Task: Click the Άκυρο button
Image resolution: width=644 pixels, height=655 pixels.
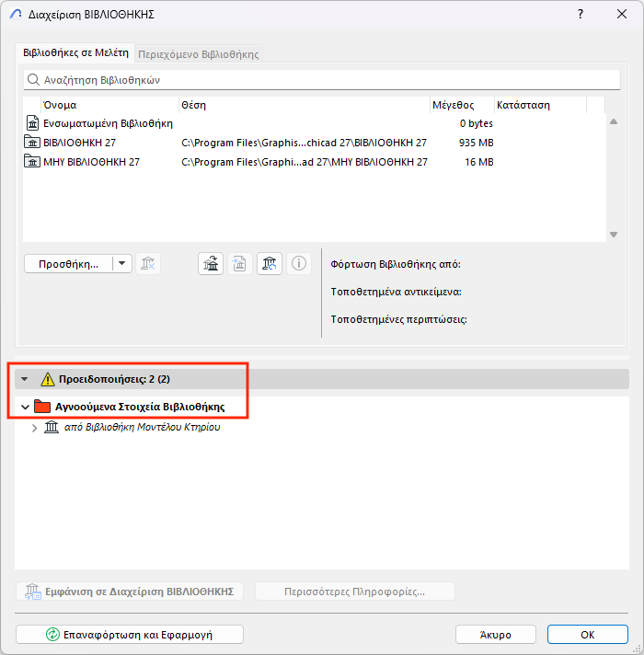Action: (x=496, y=635)
